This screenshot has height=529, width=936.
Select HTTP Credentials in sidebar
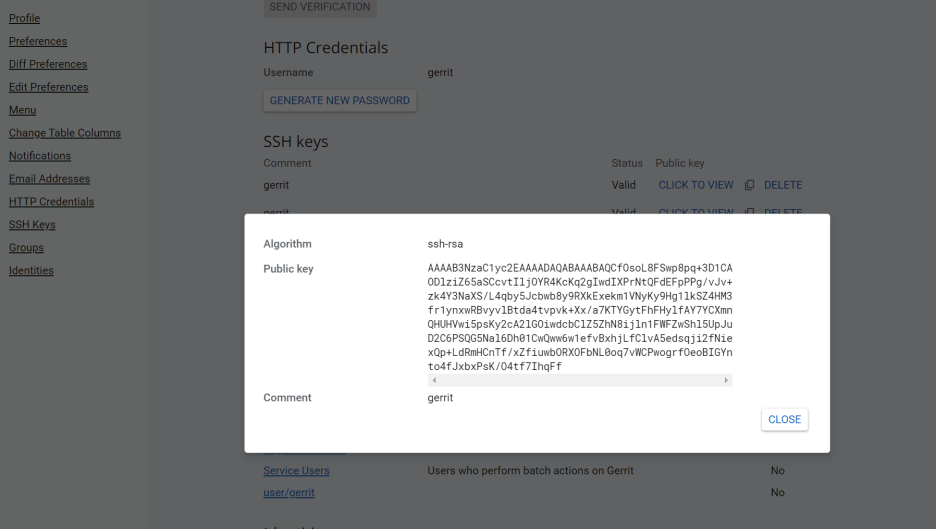[51, 202]
